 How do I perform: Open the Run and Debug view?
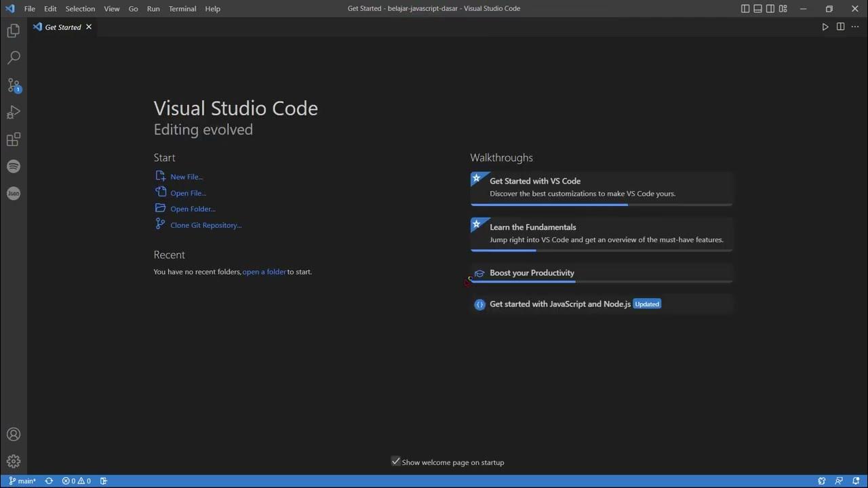14,113
